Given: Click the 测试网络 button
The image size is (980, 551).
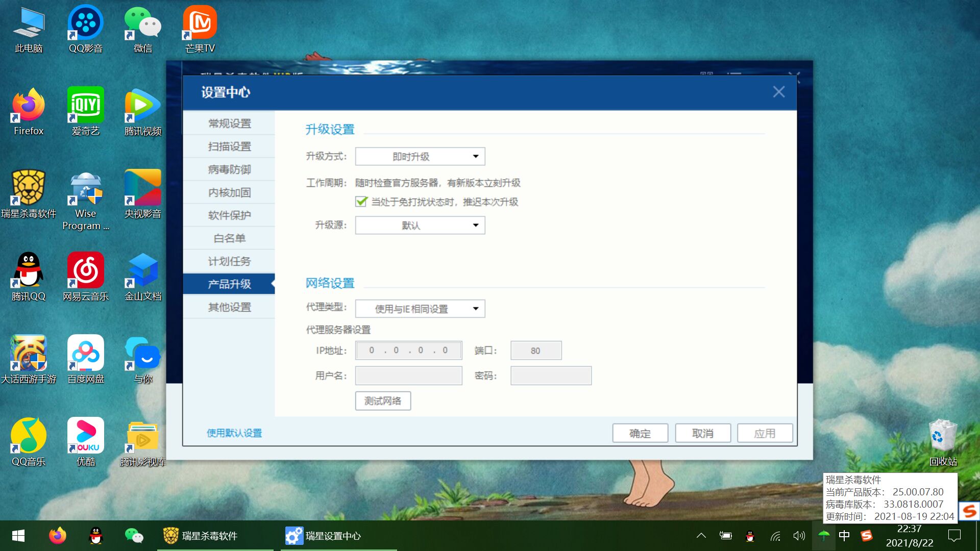Looking at the screenshot, I should pyautogui.click(x=383, y=401).
